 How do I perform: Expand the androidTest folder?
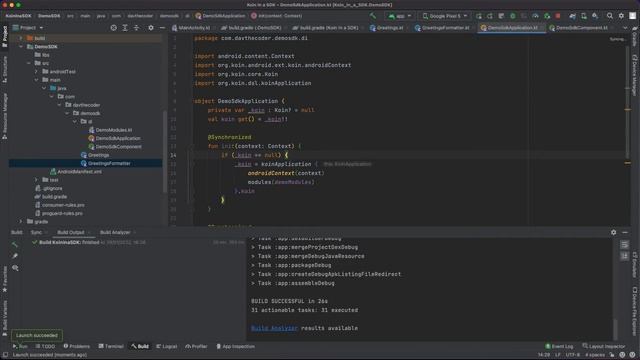[36, 71]
